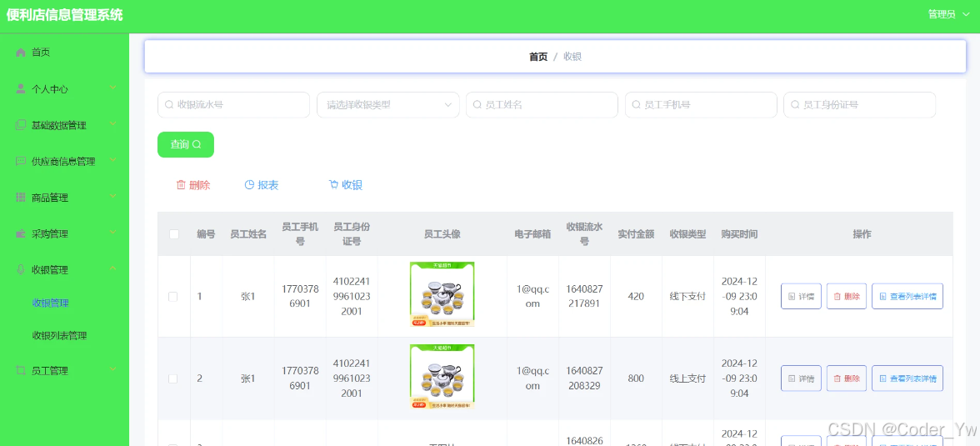Click the grid icon beside 商品管理

click(x=21, y=198)
